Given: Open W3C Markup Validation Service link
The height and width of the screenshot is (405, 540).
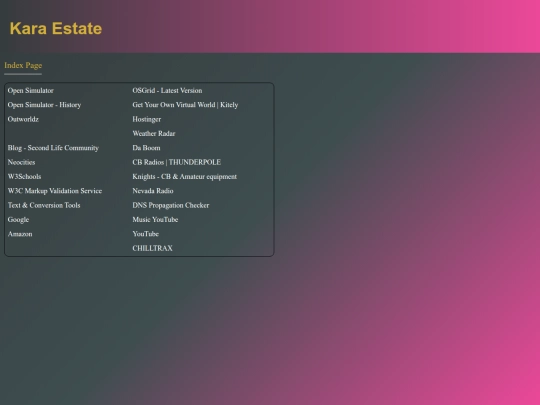Looking at the screenshot, I should coord(55,191).
